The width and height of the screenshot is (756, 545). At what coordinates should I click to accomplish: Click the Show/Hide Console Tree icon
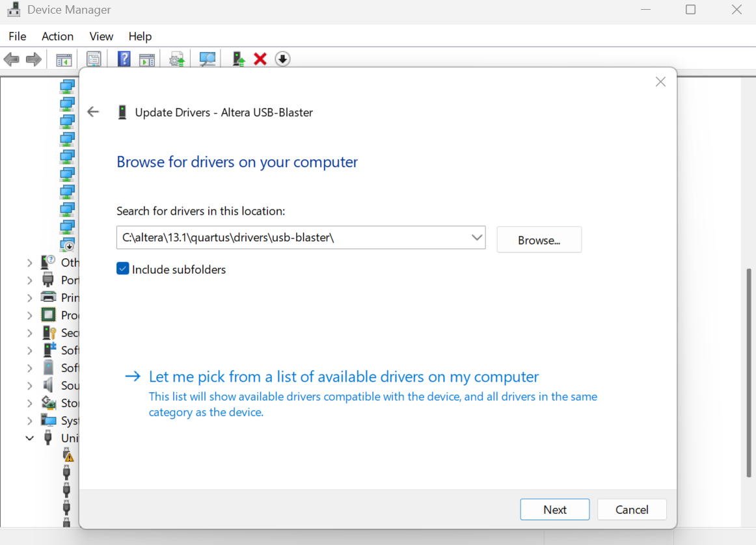64,59
